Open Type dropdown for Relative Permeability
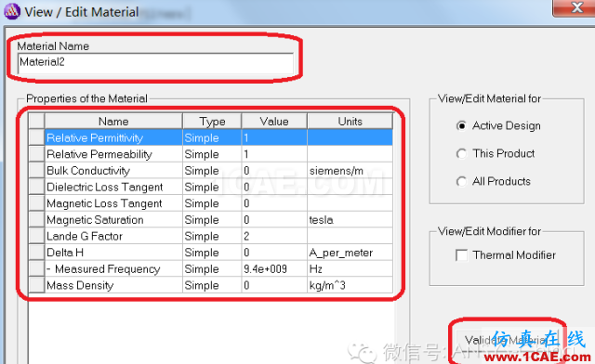Image resolution: width=595 pixels, height=364 pixels. [x=212, y=154]
